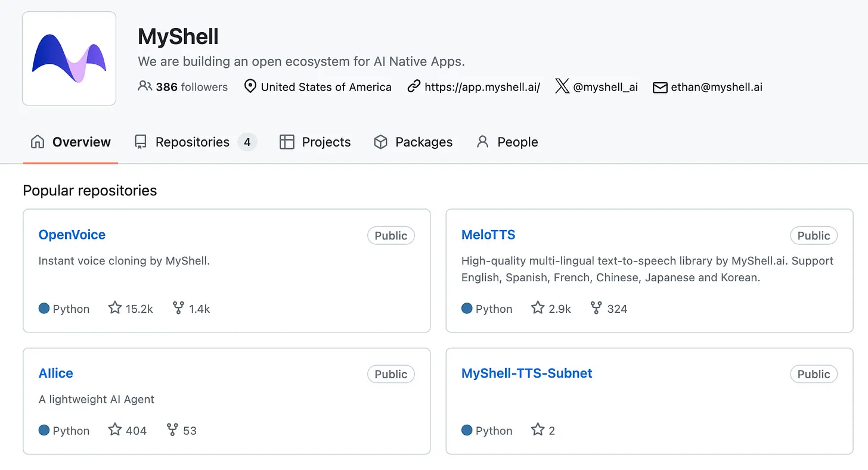Switch to the Repositories tab
The height and width of the screenshot is (470, 868).
pyautogui.click(x=192, y=142)
